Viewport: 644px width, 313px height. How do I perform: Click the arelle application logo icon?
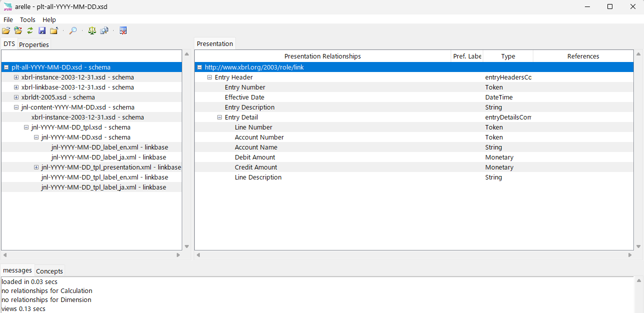coord(8,6)
